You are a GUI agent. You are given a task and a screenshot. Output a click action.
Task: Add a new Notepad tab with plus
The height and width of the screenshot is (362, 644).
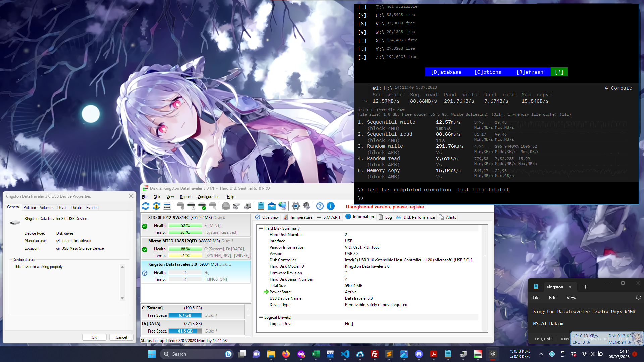(x=585, y=287)
